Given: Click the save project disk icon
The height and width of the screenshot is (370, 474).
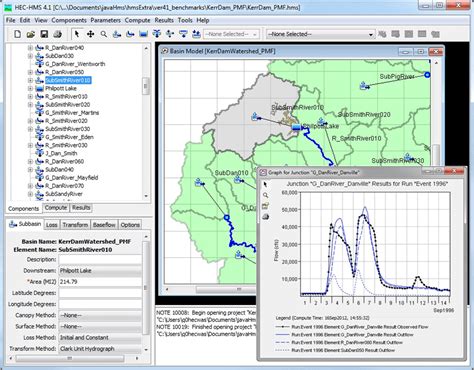Looking at the screenshot, I should [44, 34].
